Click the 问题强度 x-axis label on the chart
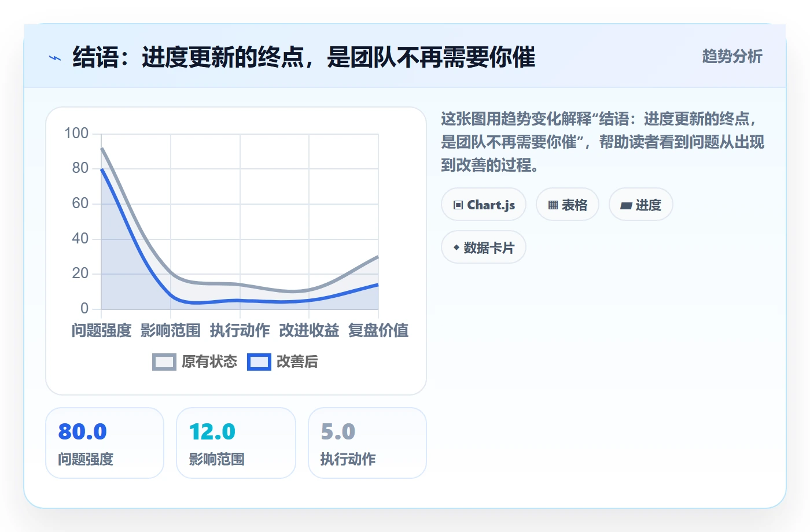This screenshot has height=532, width=810. 101,331
